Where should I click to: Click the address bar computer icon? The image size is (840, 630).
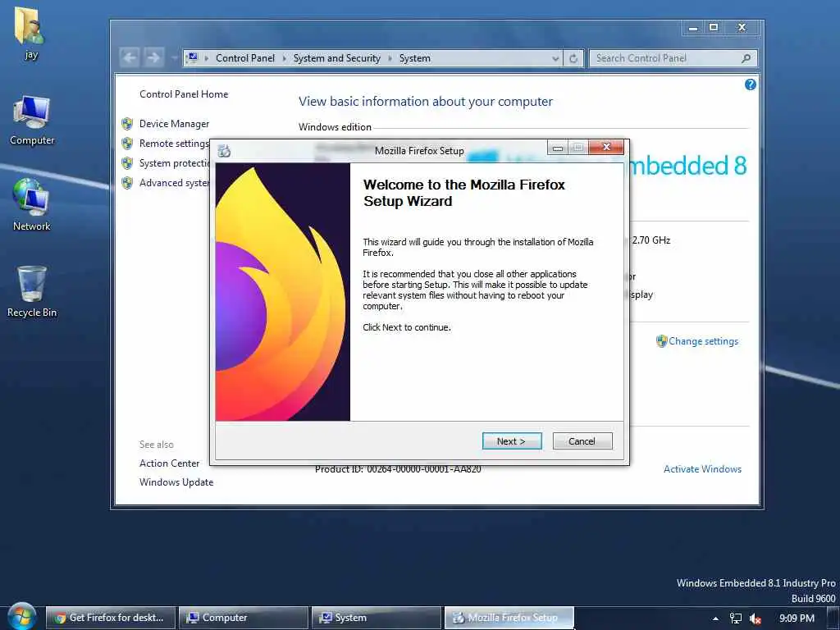(192, 58)
